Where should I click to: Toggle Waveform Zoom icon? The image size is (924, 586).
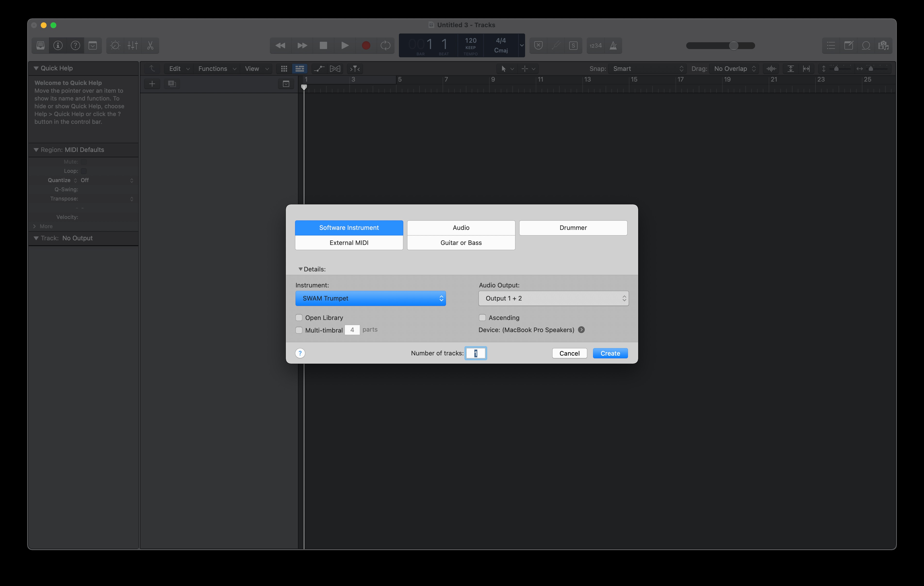click(x=771, y=69)
